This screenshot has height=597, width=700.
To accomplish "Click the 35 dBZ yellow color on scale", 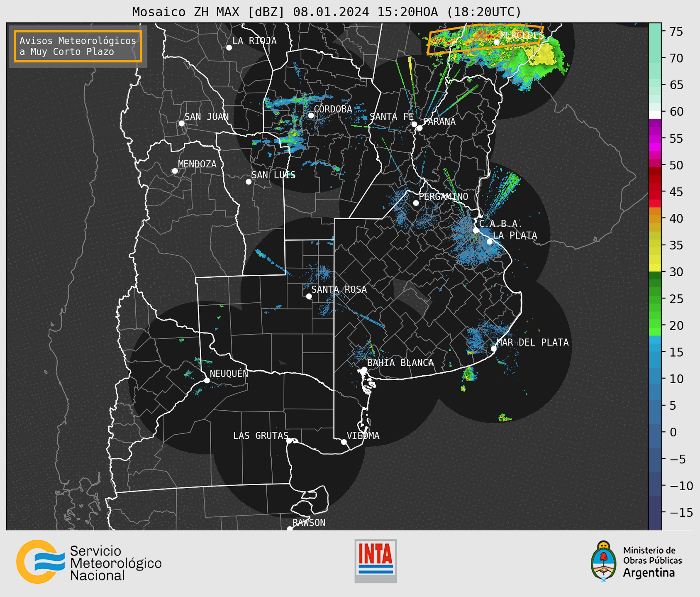I will pos(655,245).
